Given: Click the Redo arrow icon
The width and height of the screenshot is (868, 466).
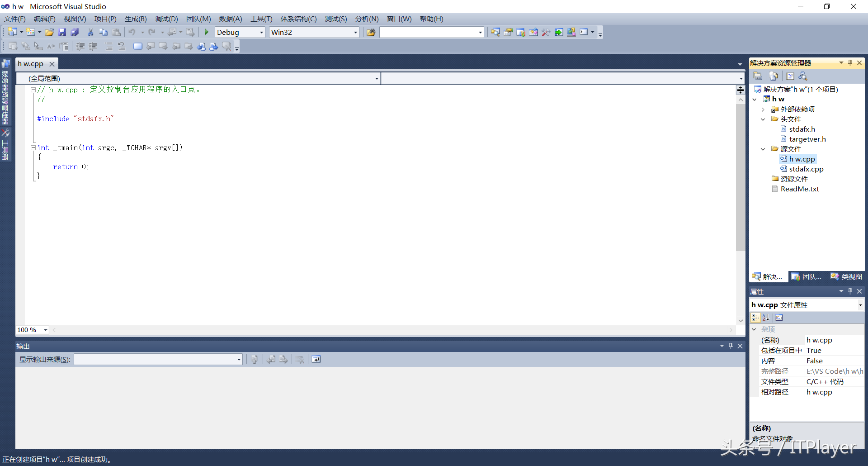Looking at the screenshot, I should [152, 32].
